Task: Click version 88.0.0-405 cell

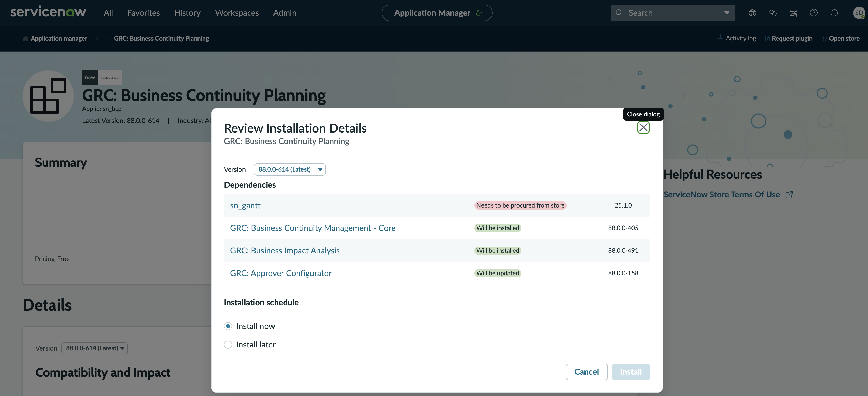Action: [623, 228]
